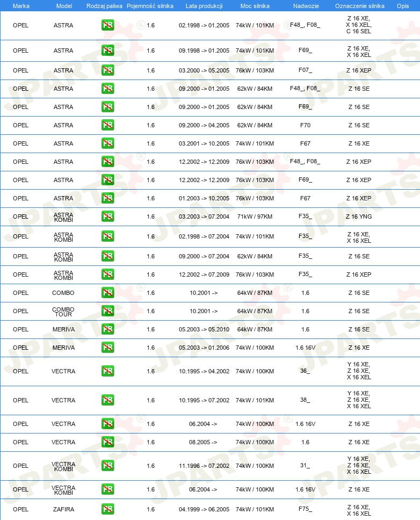This screenshot has height=520, width=420.
Task: Click the Rodzaj paliwa column header
Action: point(104,6)
